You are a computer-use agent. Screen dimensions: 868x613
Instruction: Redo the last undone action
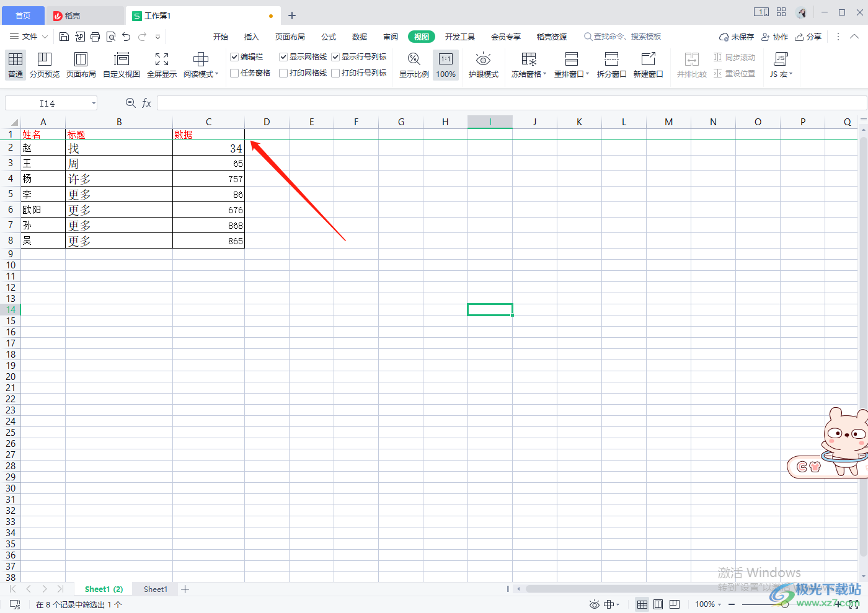(x=142, y=37)
